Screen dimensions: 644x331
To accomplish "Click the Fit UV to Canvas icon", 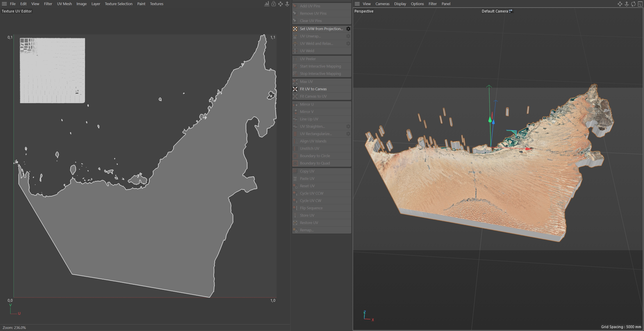I will [295, 89].
